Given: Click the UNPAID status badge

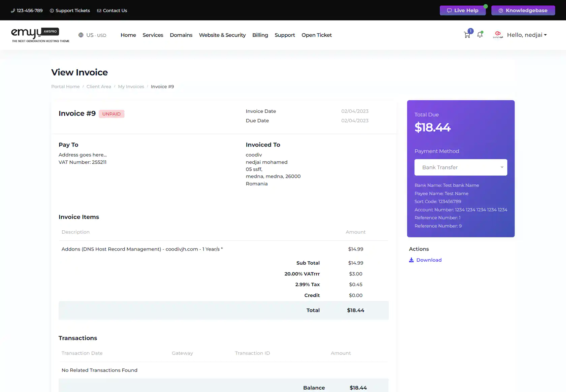Looking at the screenshot, I should pyautogui.click(x=112, y=114).
